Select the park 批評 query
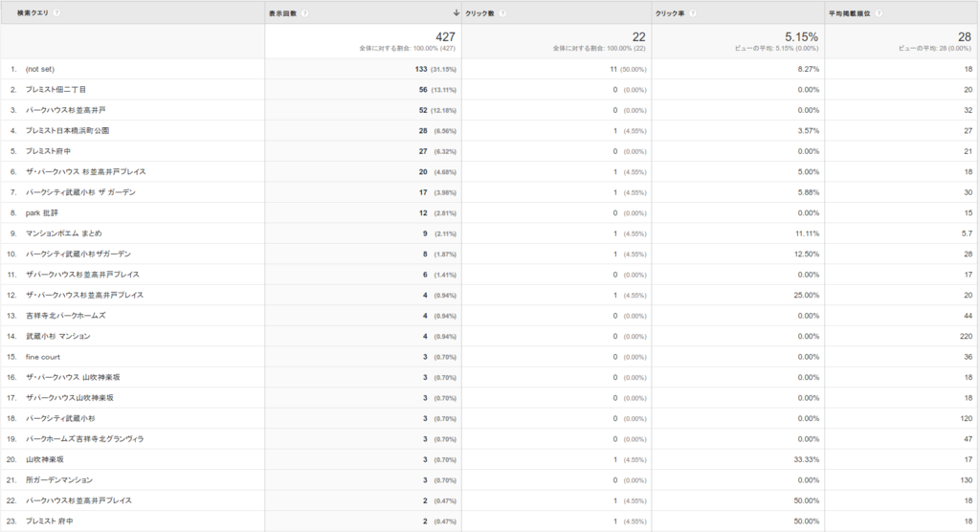 click(42, 213)
